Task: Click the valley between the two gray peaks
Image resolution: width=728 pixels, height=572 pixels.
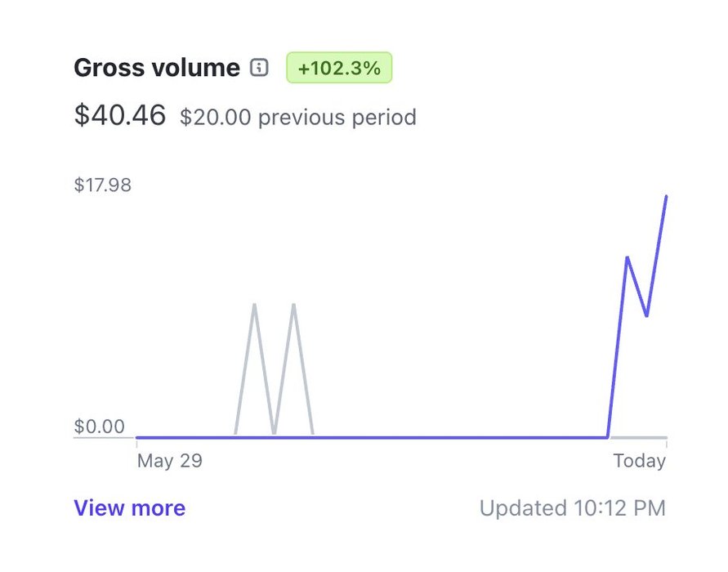Action: click(x=274, y=433)
